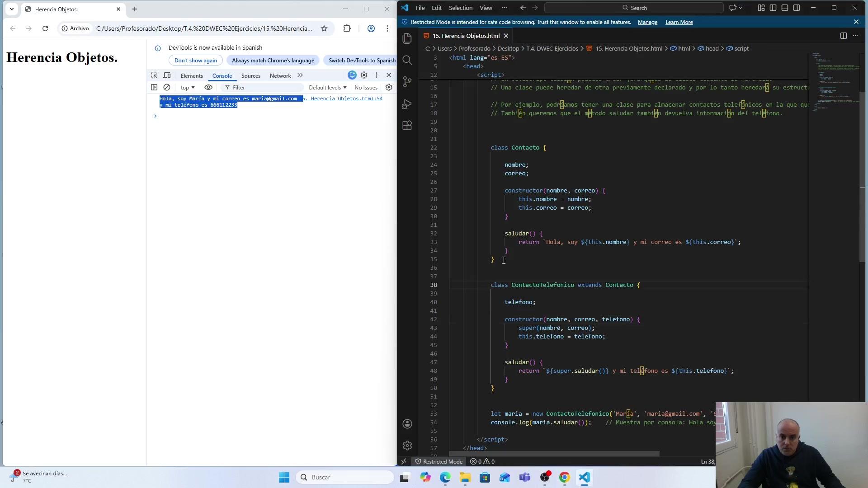Screen dimensions: 868x488
Task: Open the 'Herencia Objetos.html:54' source link
Action: [x=342, y=99]
